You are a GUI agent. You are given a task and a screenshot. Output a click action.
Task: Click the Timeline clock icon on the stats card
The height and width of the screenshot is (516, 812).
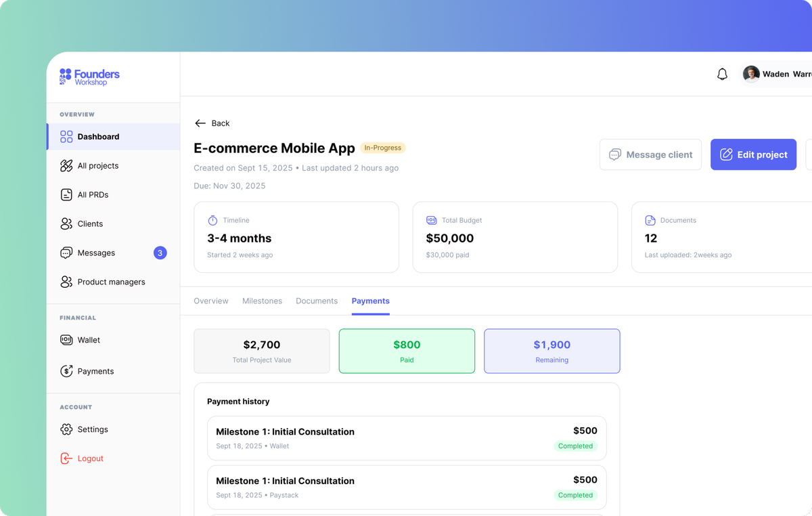coord(212,219)
